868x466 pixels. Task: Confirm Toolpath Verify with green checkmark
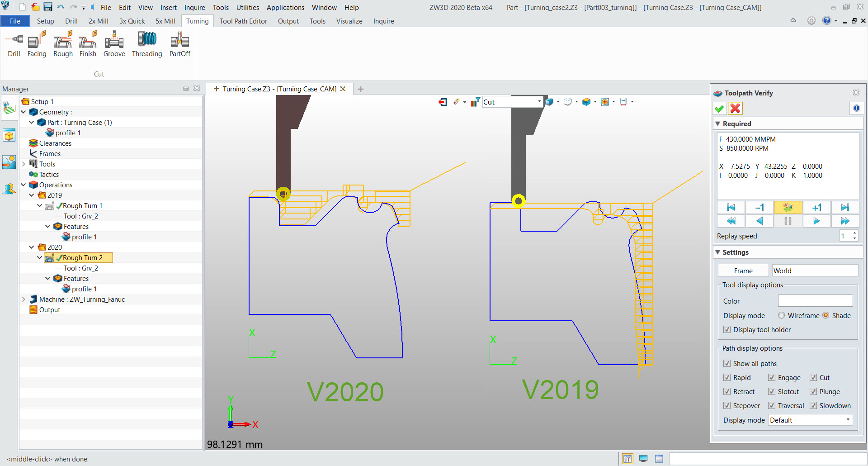719,109
